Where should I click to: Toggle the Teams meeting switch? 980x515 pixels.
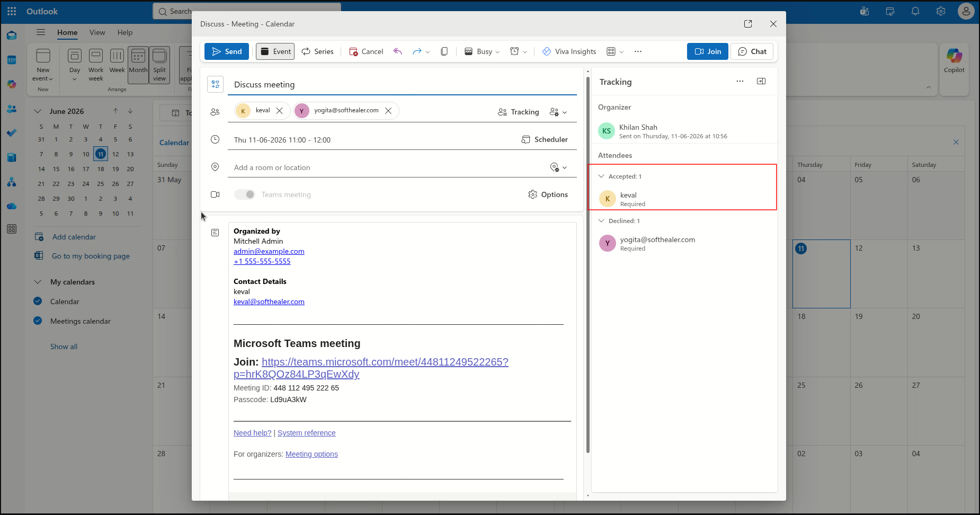click(245, 194)
